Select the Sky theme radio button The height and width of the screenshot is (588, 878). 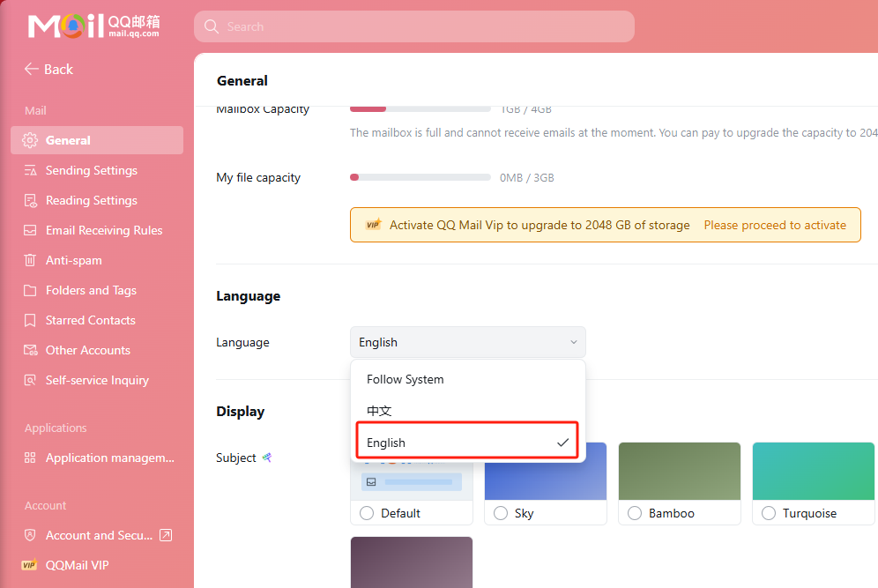coord(501,513)
